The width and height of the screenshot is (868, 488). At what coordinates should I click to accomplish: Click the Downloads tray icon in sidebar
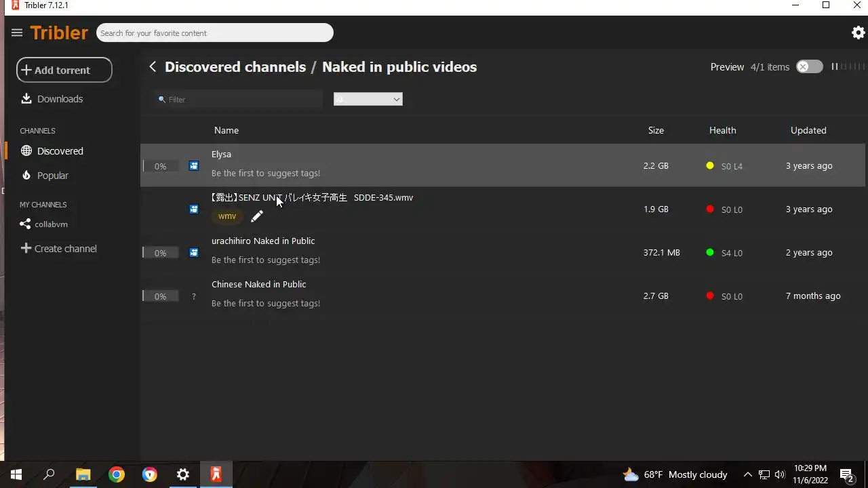[26, 98]
